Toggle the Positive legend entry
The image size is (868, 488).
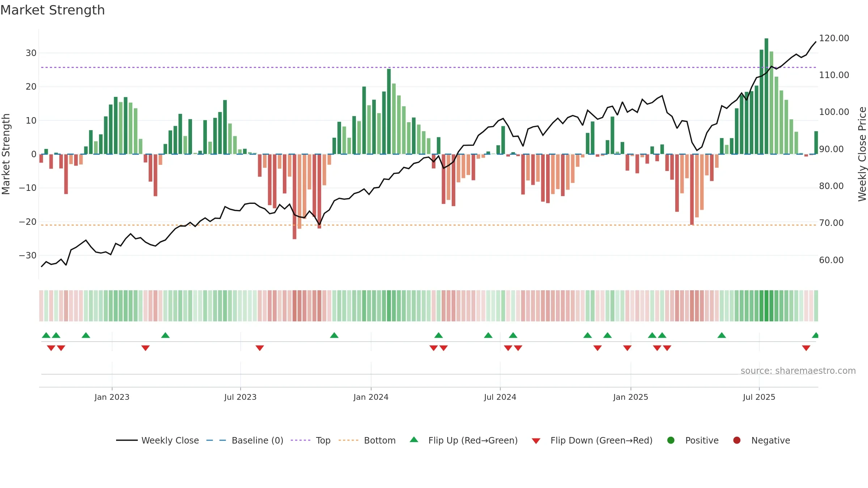tap(693, 440)
